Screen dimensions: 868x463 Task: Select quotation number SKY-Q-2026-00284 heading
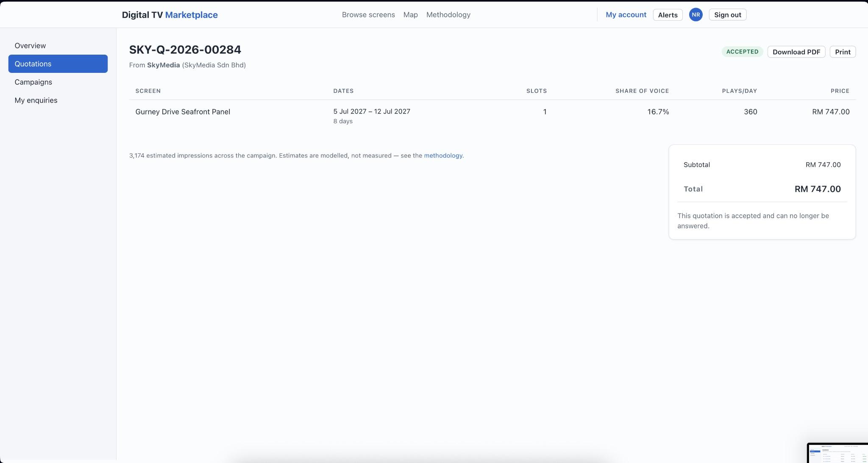185,50
